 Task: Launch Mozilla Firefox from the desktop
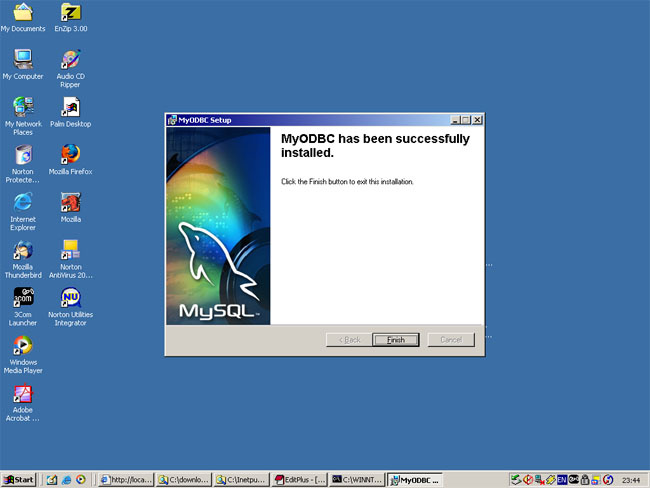click(x=71, y=154)
